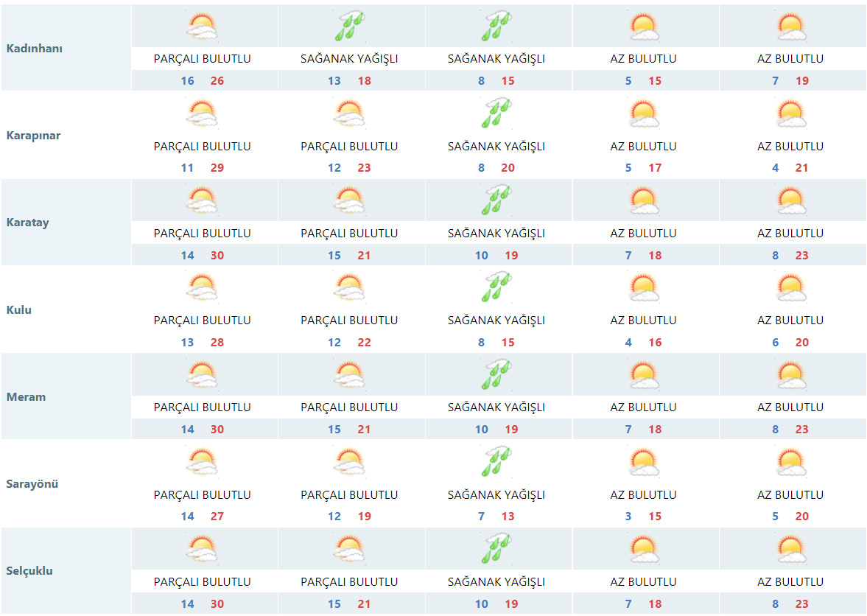Select Kulu's rain shower weather icon
Viewport: 867px width, 616px height.
click(x=496, y=288)
